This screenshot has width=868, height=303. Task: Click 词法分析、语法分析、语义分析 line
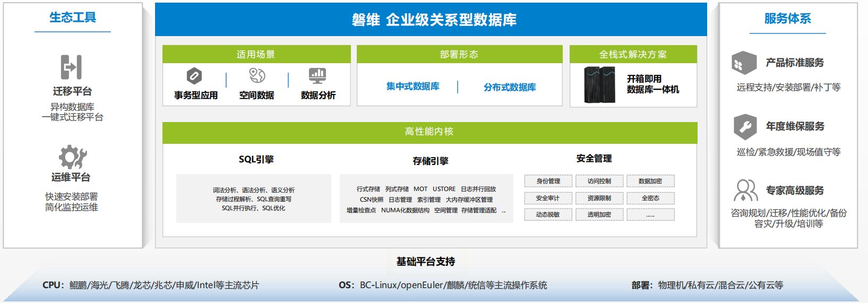[254, 190]
